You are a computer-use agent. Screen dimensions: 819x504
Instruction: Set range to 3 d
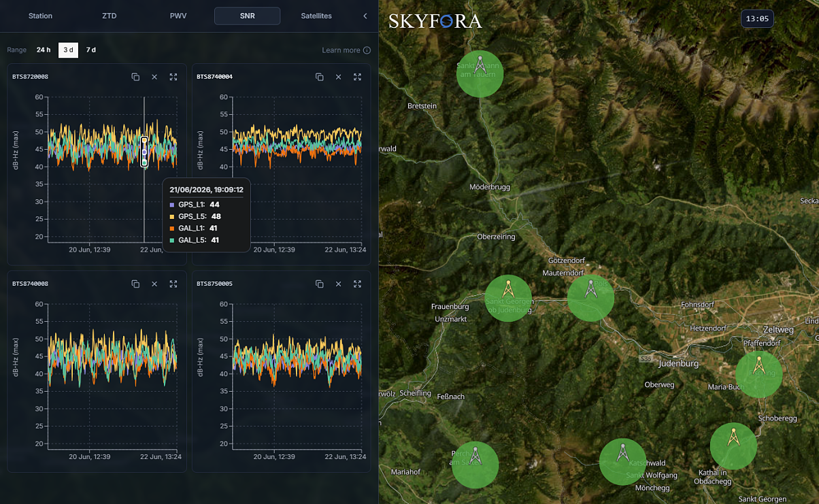click(68, 50)
